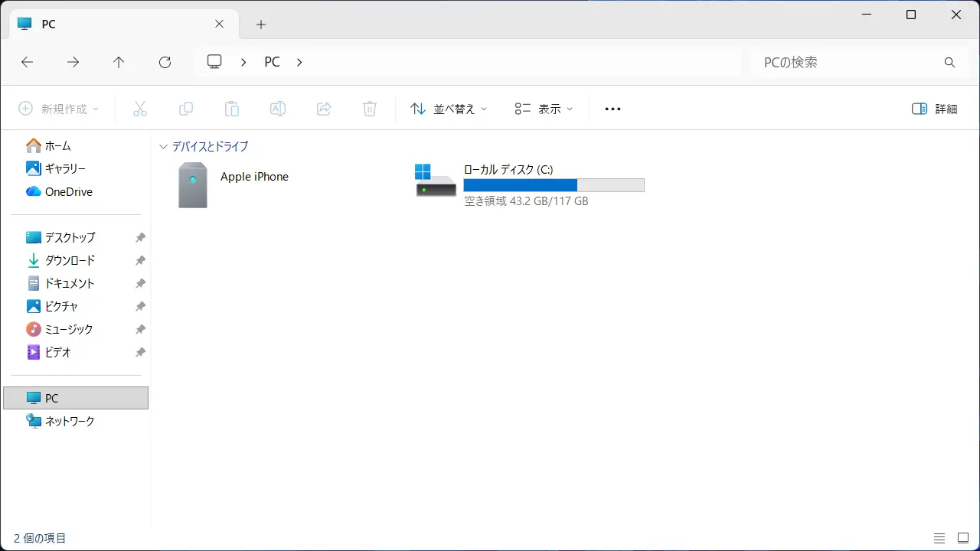Close the PC tab
Viewport: 980px width, 551px height.
click(220, 24)
